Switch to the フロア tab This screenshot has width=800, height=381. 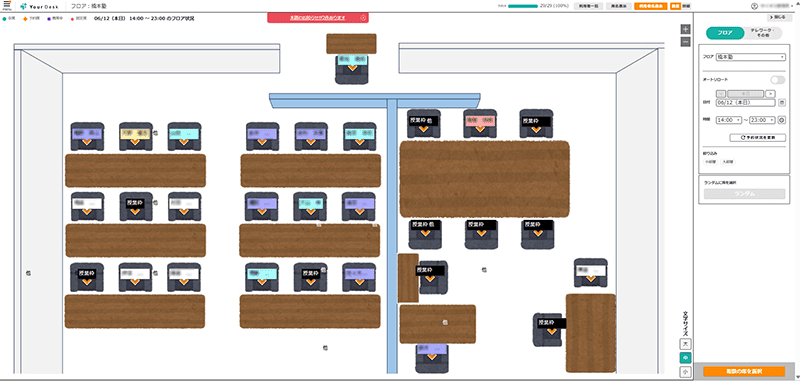(725, 33)
